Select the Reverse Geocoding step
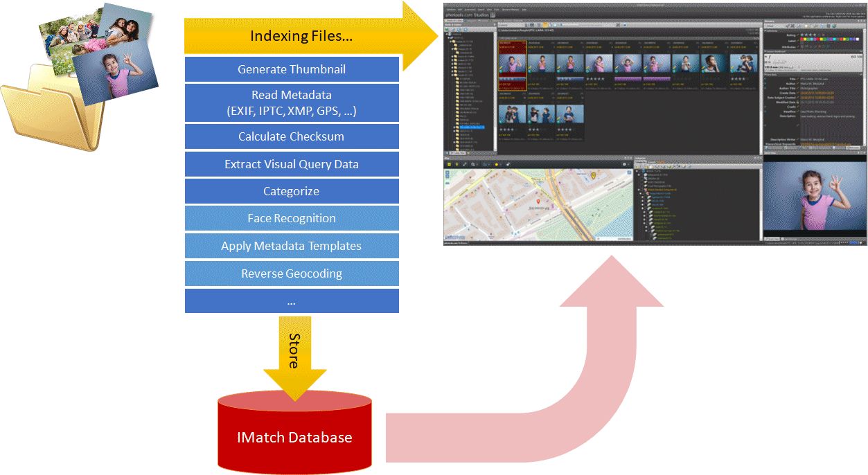 coord(292,274)
